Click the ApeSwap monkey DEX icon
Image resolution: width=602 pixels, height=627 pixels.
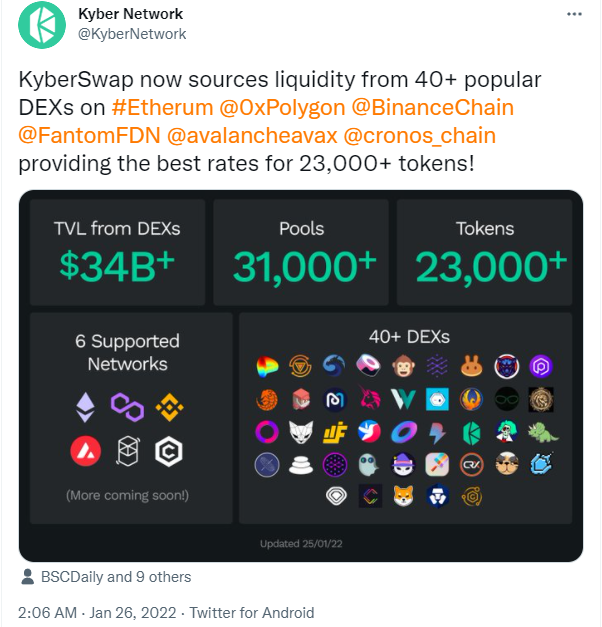tap(404, 367)
